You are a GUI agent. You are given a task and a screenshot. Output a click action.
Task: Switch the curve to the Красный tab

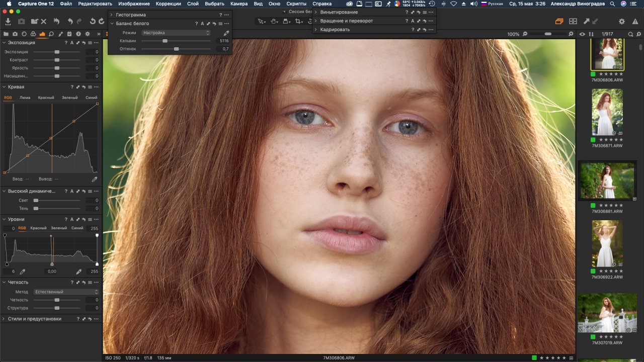(x=46, y=98)
